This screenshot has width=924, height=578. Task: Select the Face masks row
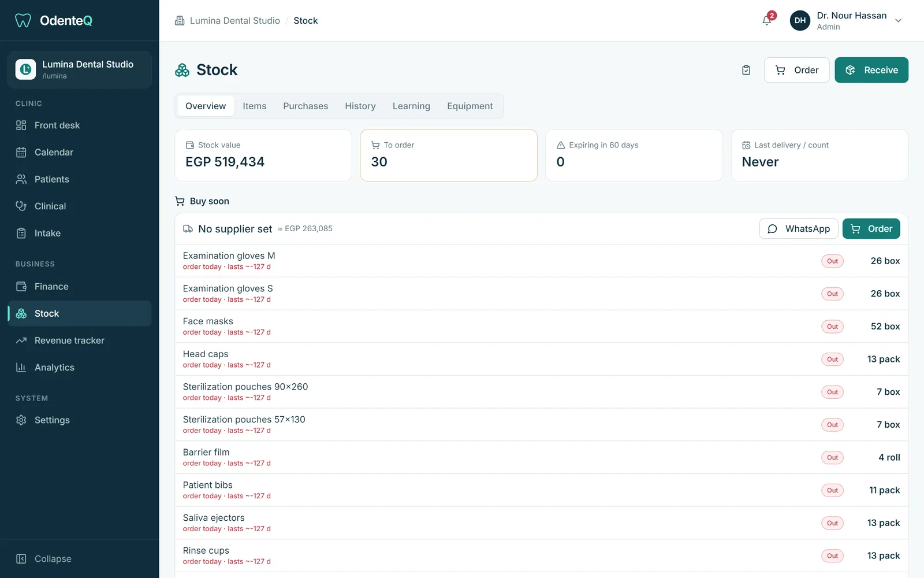click(541, 327)
